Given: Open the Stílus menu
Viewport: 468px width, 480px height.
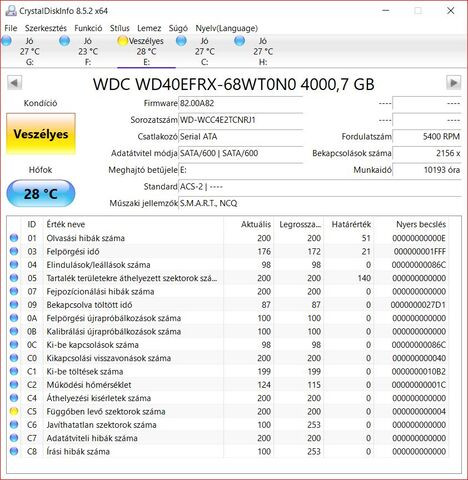Looking at the screenshot, I should (x=120, y=28).
